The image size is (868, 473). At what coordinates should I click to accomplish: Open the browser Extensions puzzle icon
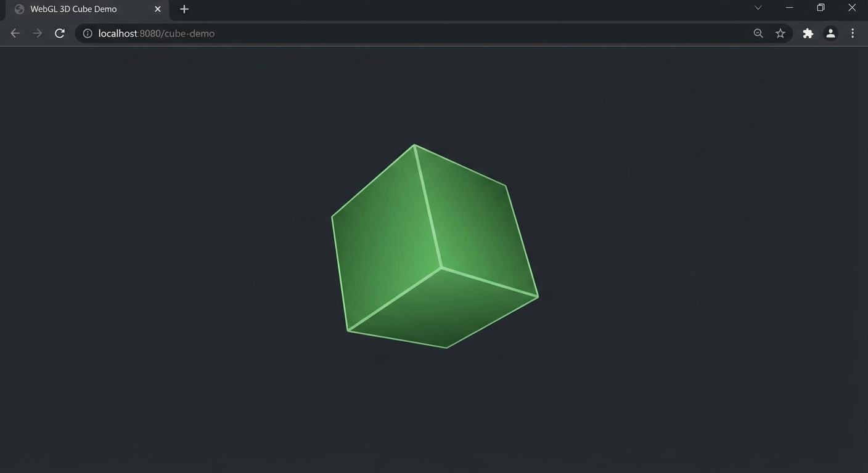pos(808,33)
